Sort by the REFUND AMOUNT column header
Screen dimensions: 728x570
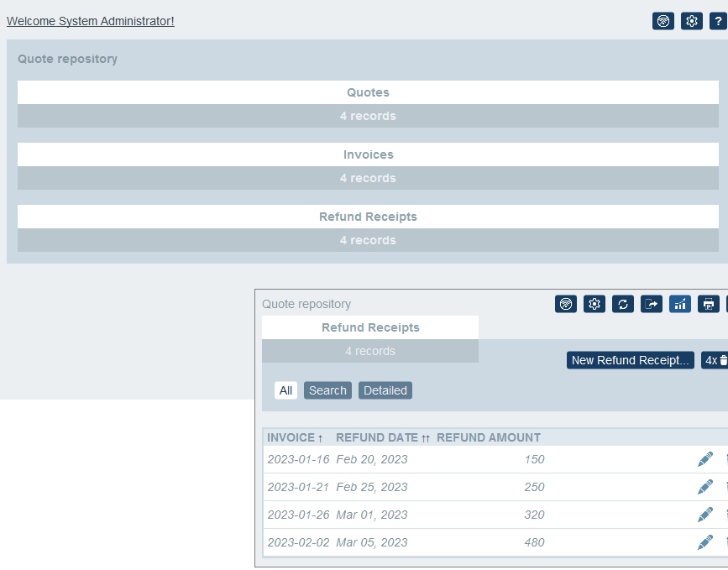tap(489, 437)
